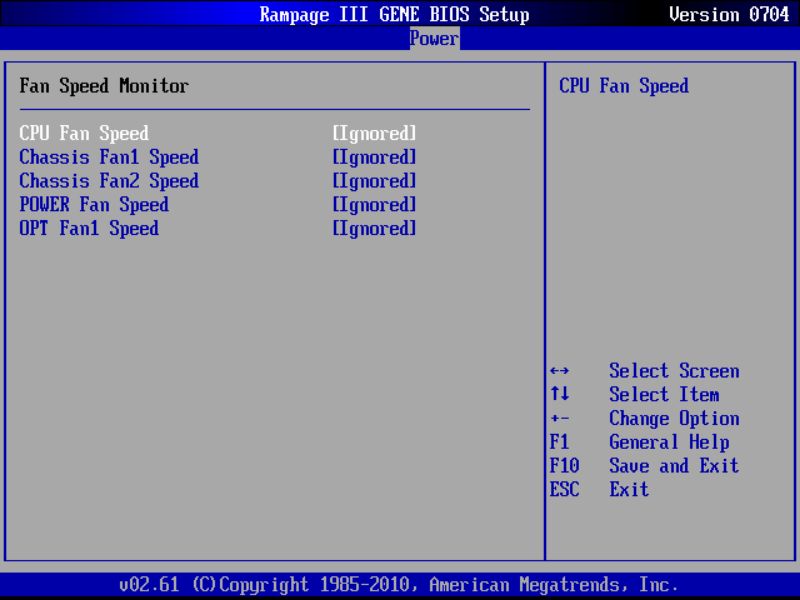Click the Rampage III GENE BIOS Setup title
This screenshot has width=800, height=600.
[394, 14]
